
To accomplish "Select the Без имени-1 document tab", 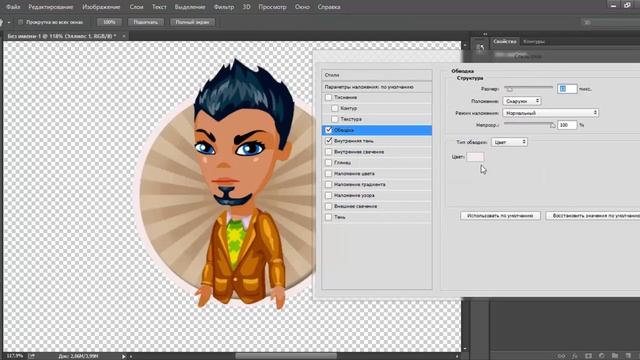I will pos(62,36).
